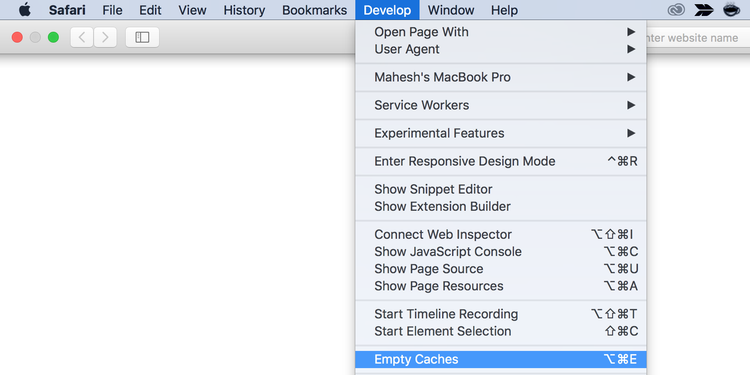Click the coffee cup menu bar icon
The image size is (750, 375).
pyautogui.click(x=731, y=10)
